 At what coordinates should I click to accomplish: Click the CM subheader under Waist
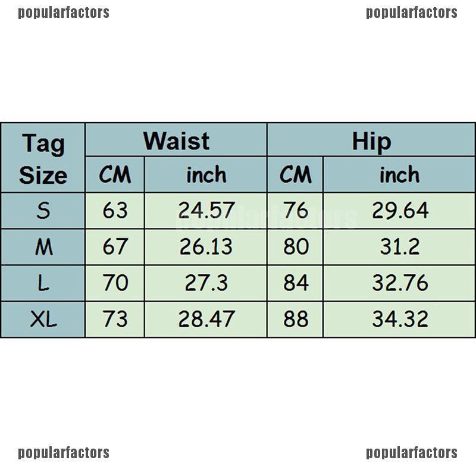(x=115, y=175)
